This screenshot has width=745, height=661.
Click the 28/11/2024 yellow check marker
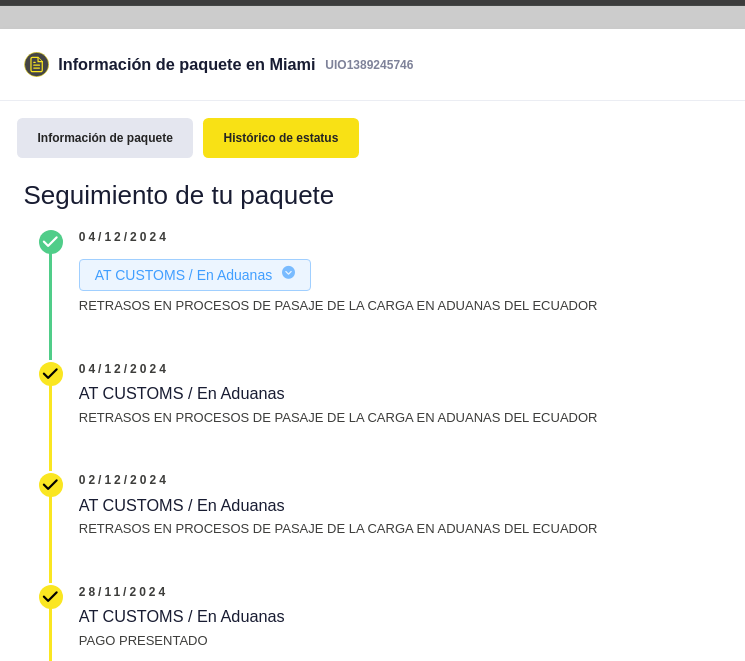[51, 597]
